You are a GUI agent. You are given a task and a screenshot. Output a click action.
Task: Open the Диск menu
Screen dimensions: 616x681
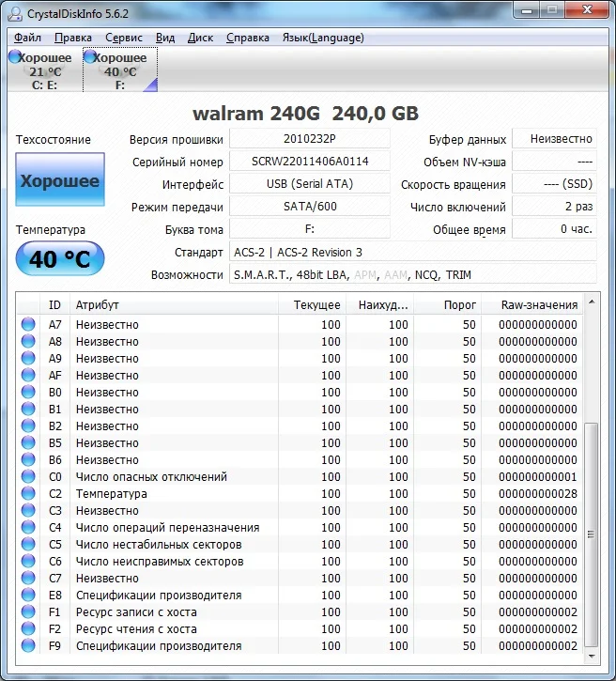(200, 38)
